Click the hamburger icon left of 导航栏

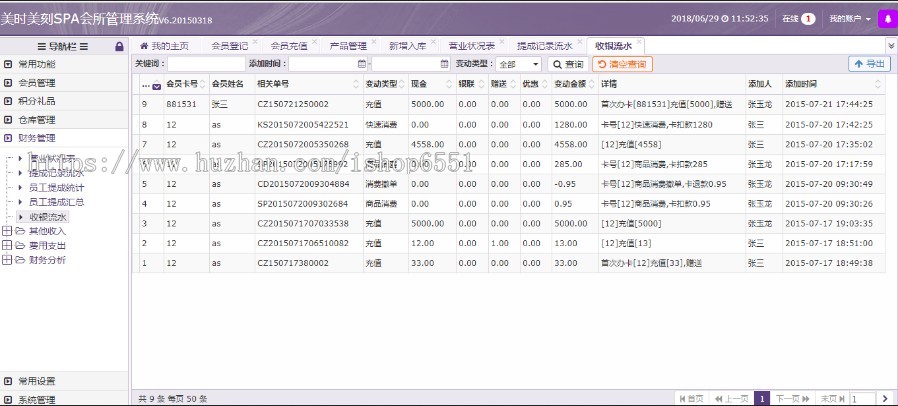(x=41, y=46)
